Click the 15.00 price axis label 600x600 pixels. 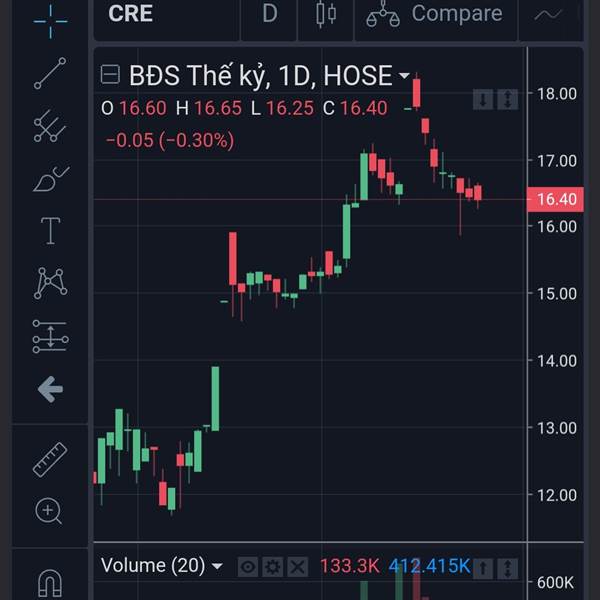557,294
